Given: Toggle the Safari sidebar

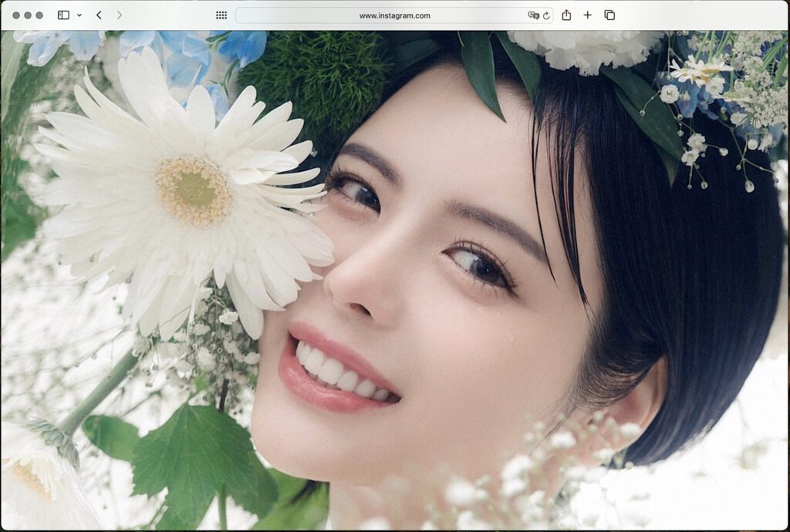Looking at the screenshot, I should [x=63, y=15].
